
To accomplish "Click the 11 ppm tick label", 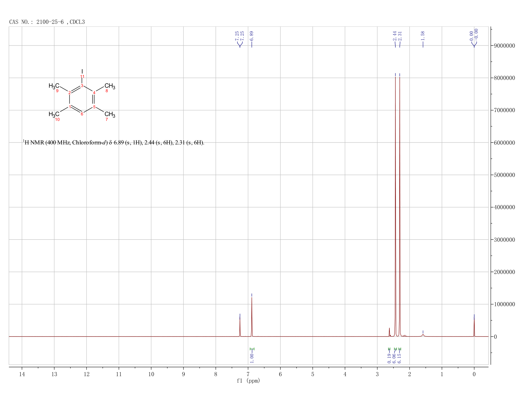I will (119, 374).
